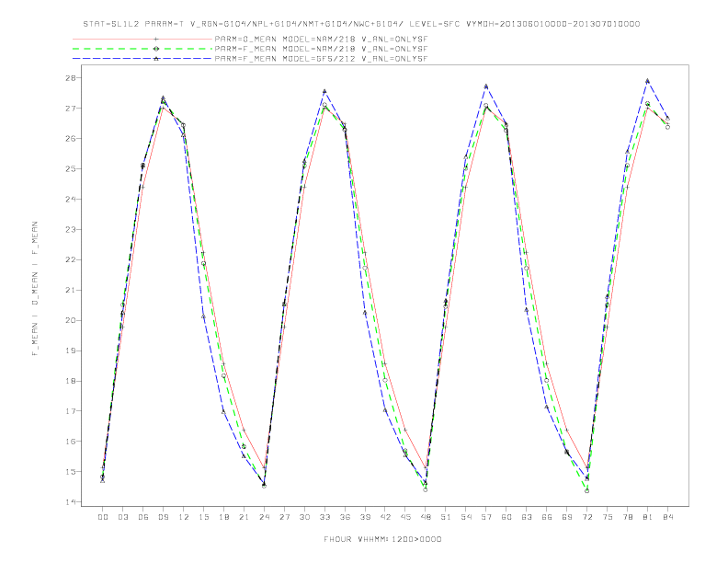Click x-axis forecast hour 09
Viewport: 728px width, 563px height.
coord(163,517)
